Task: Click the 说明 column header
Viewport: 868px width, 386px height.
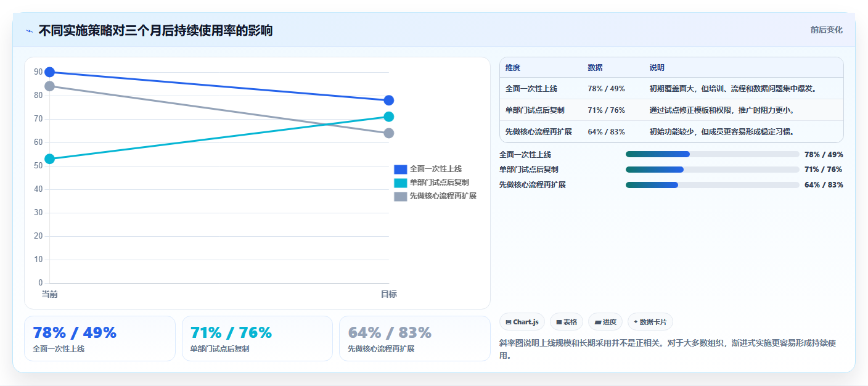Action: tap(657, 68)
